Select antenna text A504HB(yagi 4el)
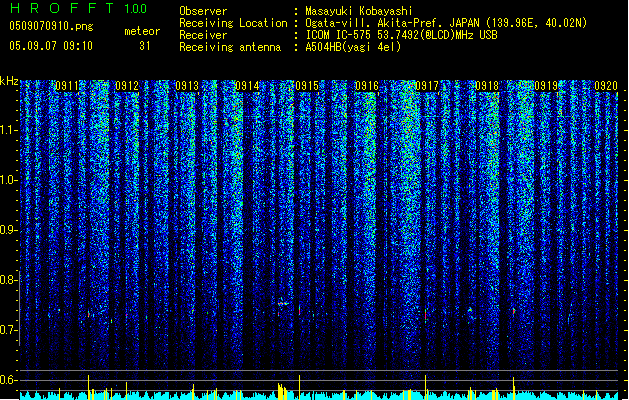This screenshot has width=629, height=400. click(x=353, y=47)
